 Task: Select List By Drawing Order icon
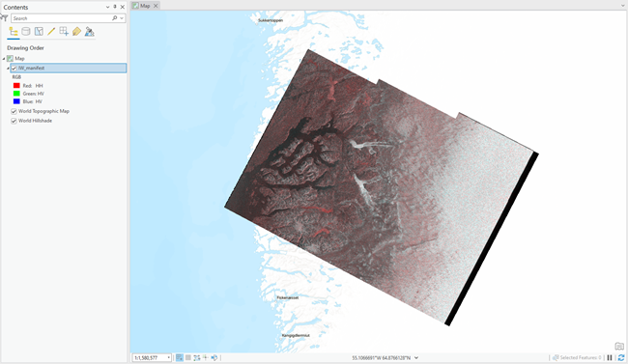14,32
